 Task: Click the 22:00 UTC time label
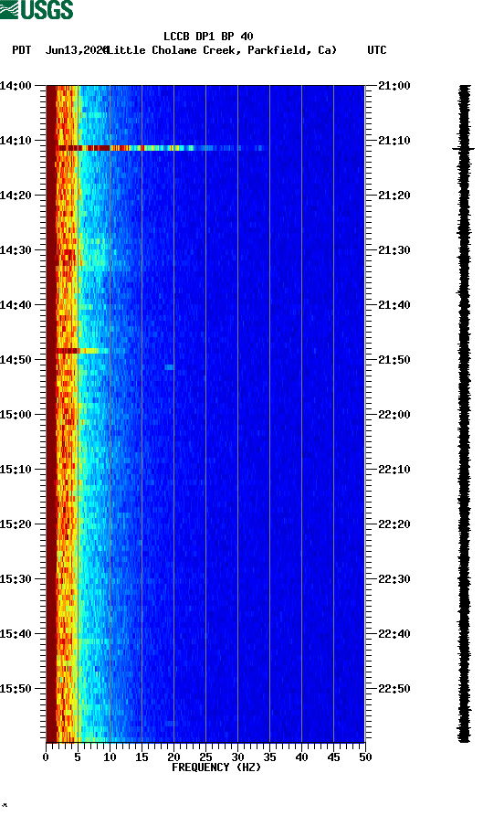point(394,415)
